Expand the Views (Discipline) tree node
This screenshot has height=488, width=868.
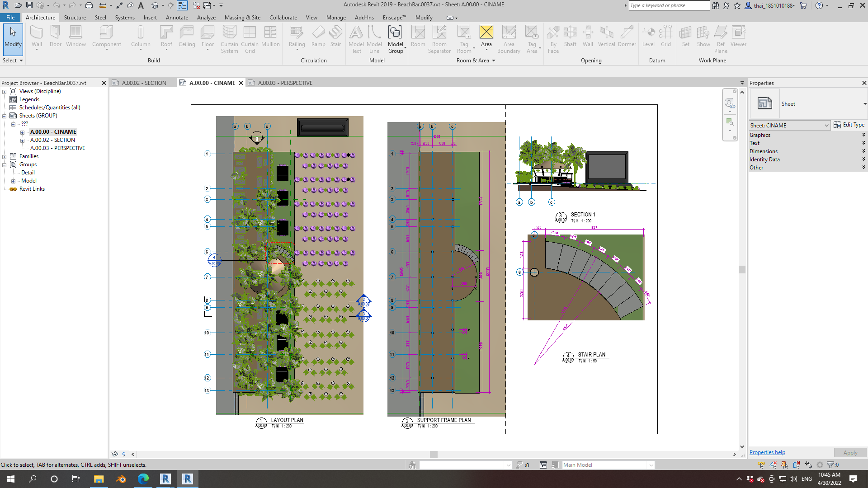pos(5,92)
